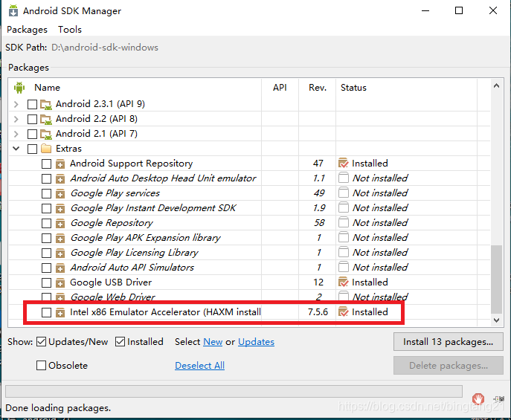The height and width of the screenshot is (420, 511).
Task: Click the Google Play APK Expansion library icon
Action: coord(60,239)
